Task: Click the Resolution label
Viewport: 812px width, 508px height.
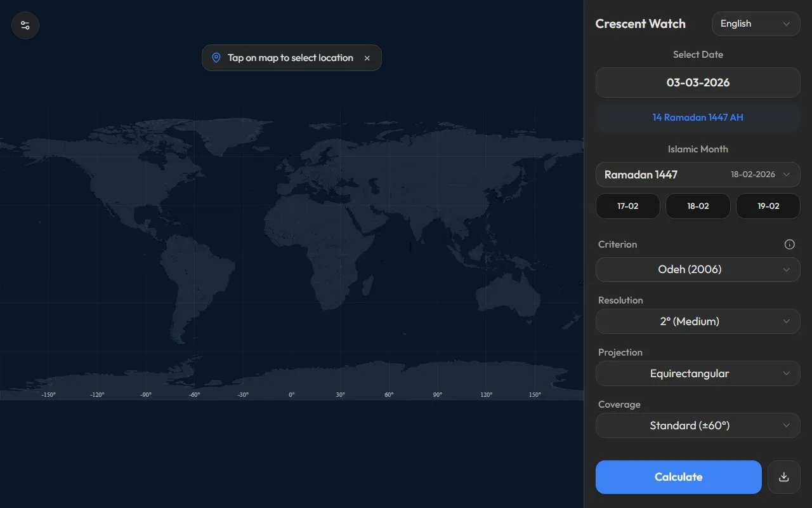Action: click(620, 300)
